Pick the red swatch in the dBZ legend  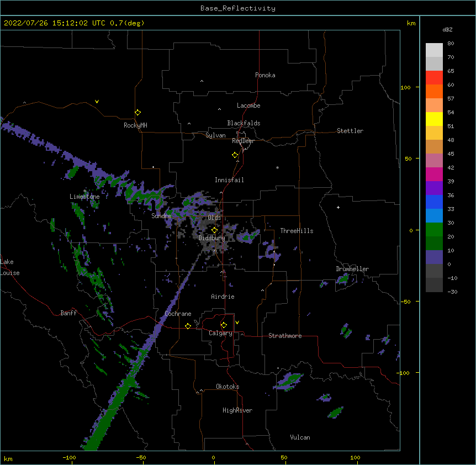(x=434, y=78)
